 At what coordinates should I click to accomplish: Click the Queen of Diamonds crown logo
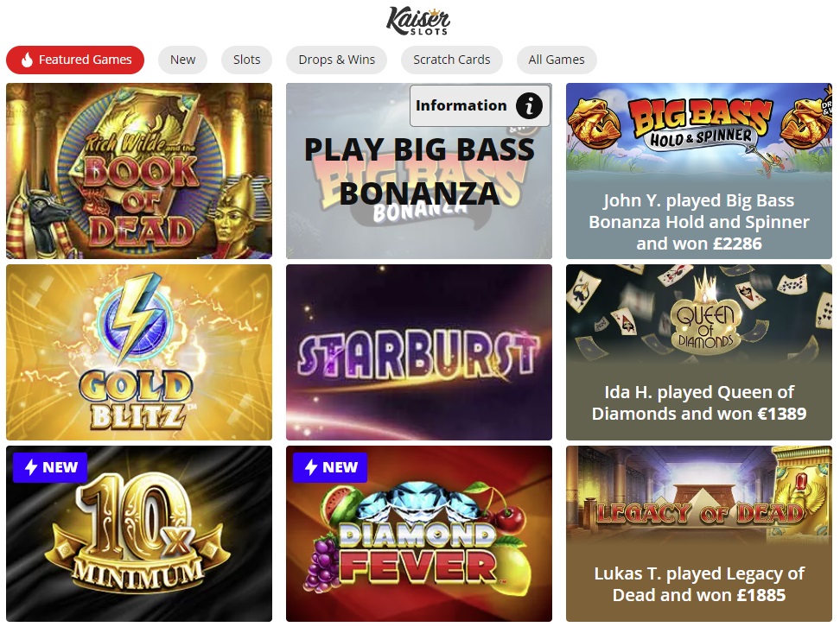(x=705, y=312)
